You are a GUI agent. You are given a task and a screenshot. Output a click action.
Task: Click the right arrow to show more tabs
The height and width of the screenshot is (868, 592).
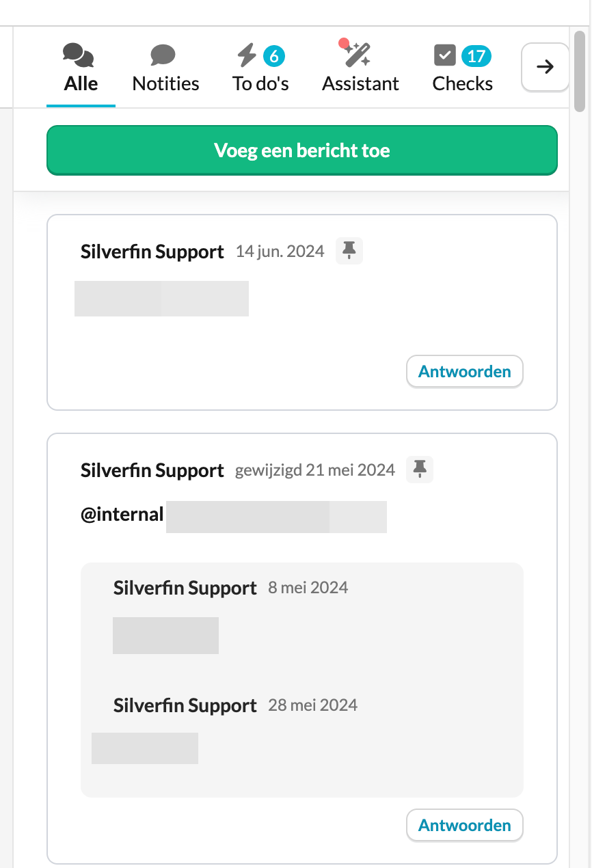pyautogui.click(x=545, y=66)
